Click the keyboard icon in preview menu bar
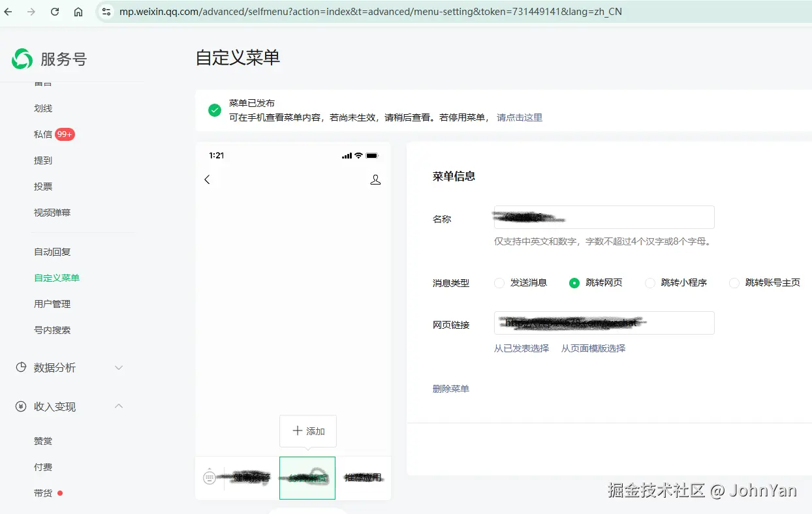 [210, 477]
